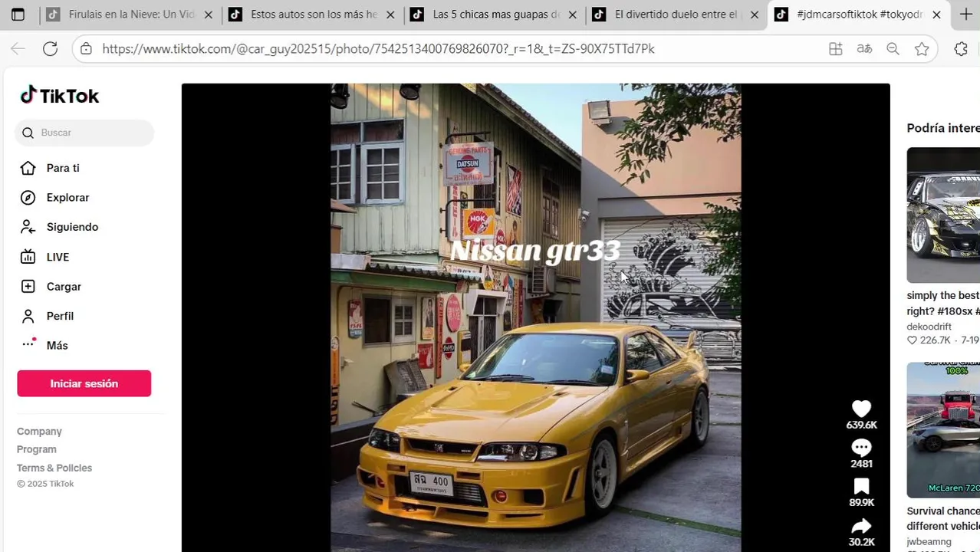Open the Para ti home feed

[63, 168]
